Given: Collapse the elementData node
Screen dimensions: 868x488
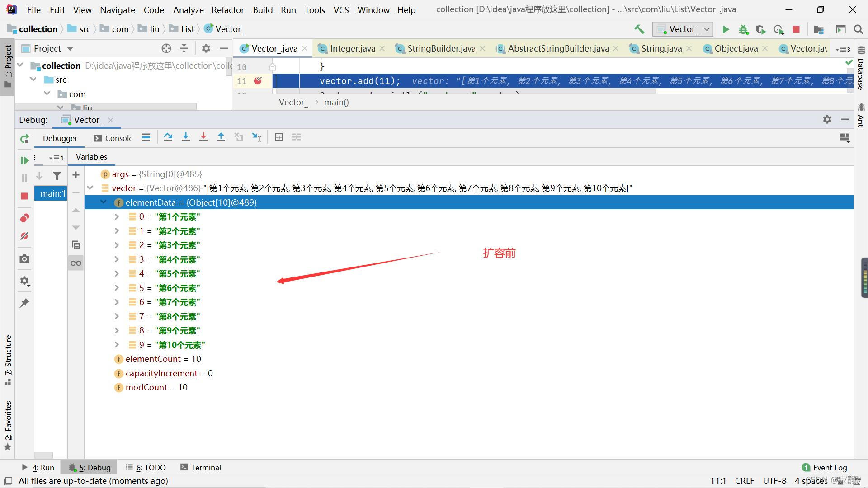Looking at the screenshot, I should pos(104,202).
